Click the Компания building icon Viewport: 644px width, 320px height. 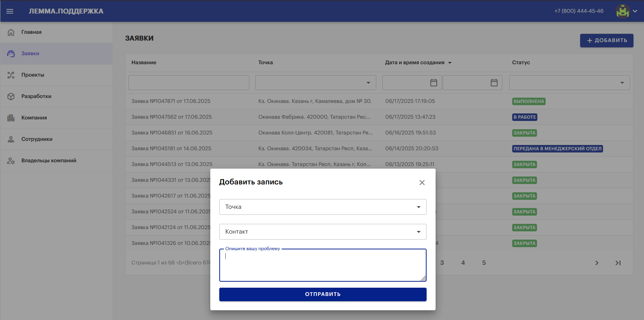tap(11, 118)
